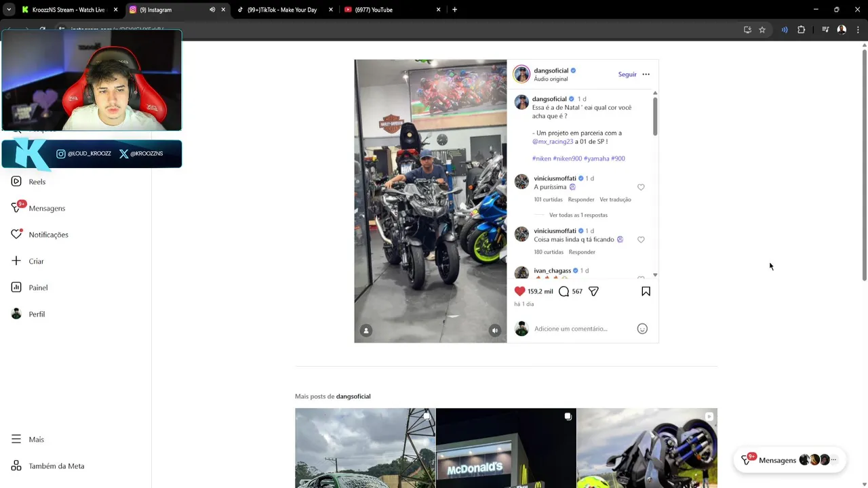Open dangsoficial profile picture in header
Image resolution: width=868 pixels, height=488 pixels.
(x=521, y=74)
